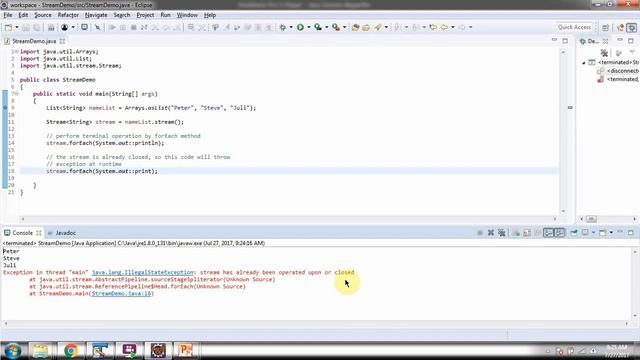Collapse the import fold at line 1
Image resolution: width=640 pixels, height=360 pixels.
16,51
